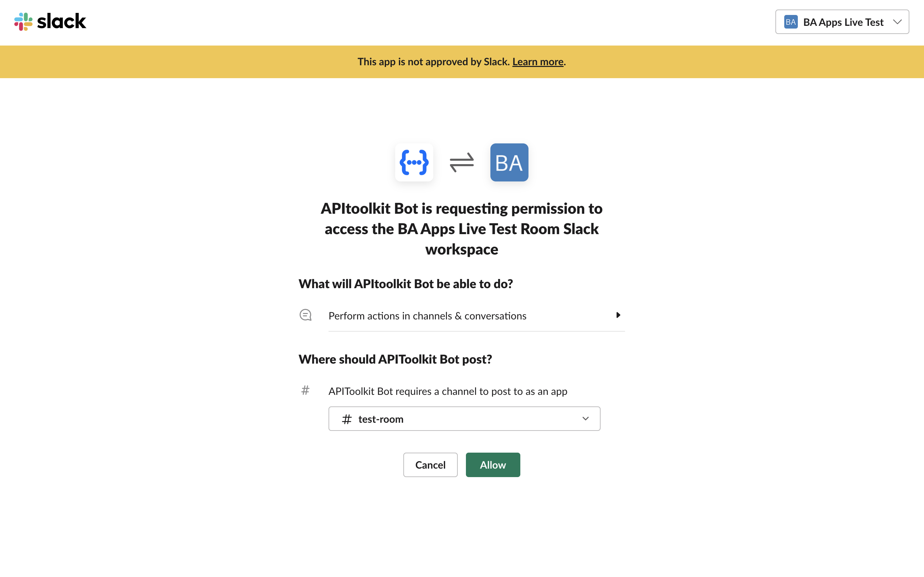Click the Cancel button
This screenshot has height=577, width=924.
coord(430,465)
